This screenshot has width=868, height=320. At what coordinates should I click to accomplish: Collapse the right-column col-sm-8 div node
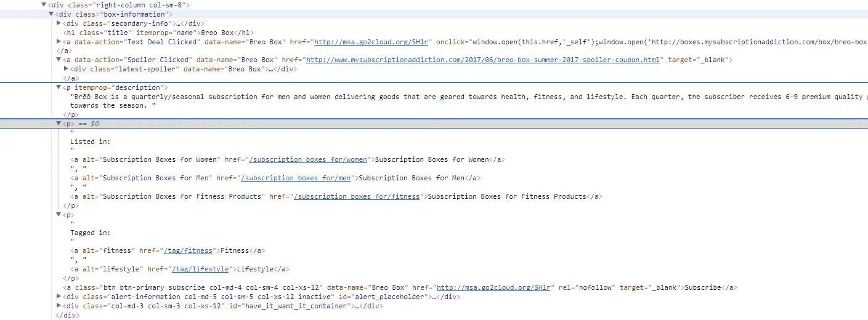click(x=43, y=5)
